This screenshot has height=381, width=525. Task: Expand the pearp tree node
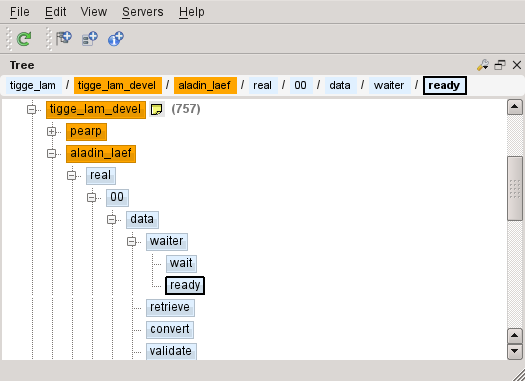click(x=51, y=132)
